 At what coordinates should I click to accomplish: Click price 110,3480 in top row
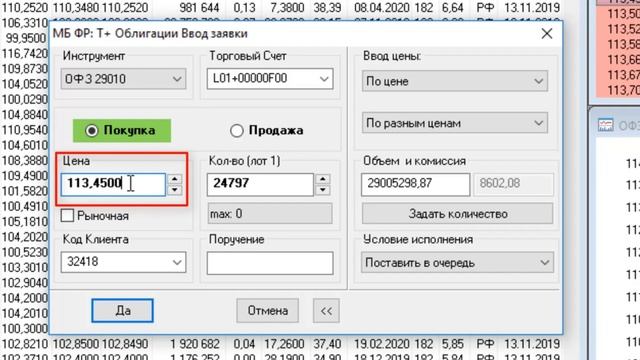click(76, 7)
